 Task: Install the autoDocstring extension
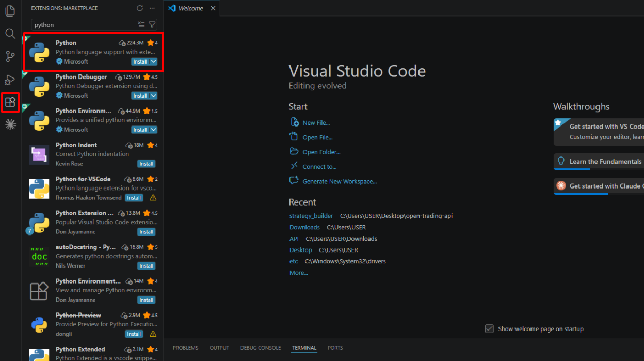tap(147, 266)
